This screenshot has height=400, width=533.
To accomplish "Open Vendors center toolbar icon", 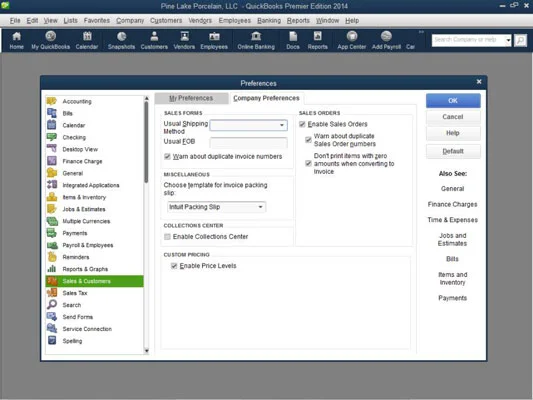I will click(184, 40).
